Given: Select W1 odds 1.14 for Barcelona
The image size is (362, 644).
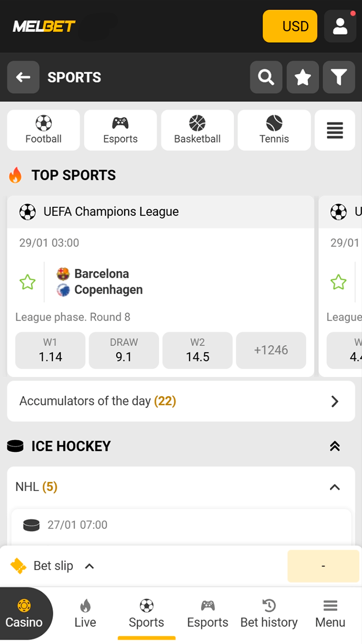Looking at the screenshot, I should coord(50,351).
